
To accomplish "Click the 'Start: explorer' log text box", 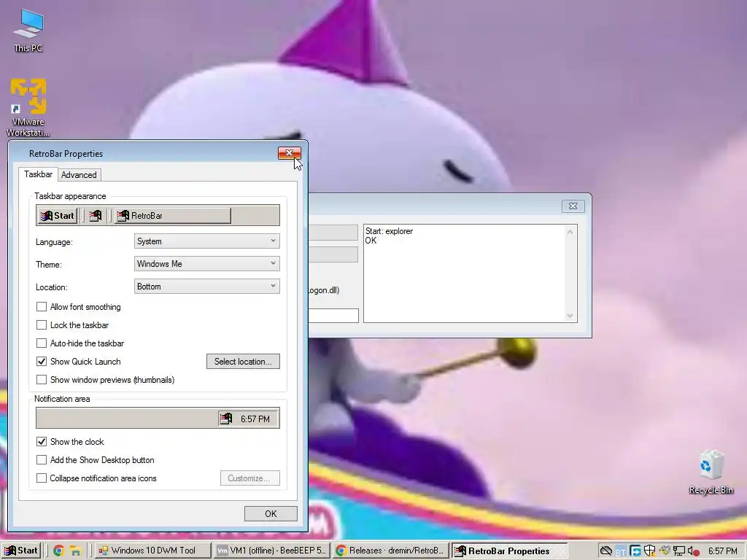I will 465,273.
